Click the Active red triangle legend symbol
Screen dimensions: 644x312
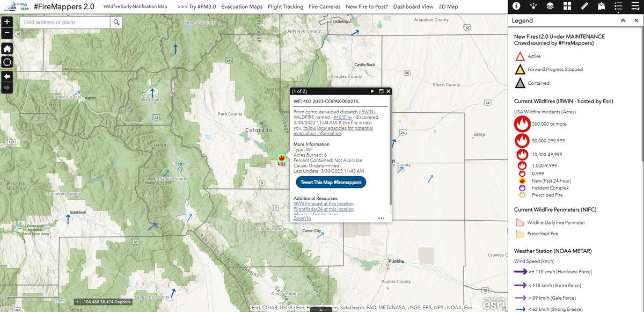coord(519,56)
